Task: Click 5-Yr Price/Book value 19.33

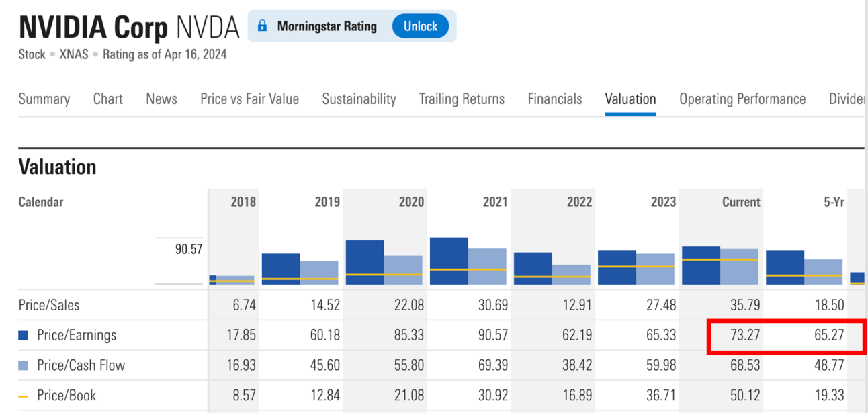Action: [x=829, y=396]
